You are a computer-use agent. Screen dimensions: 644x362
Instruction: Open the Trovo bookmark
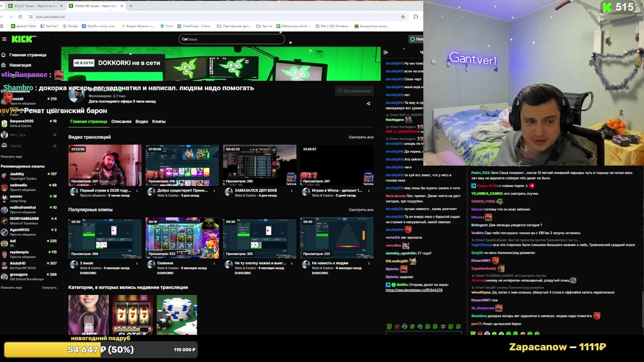point(166,26)
